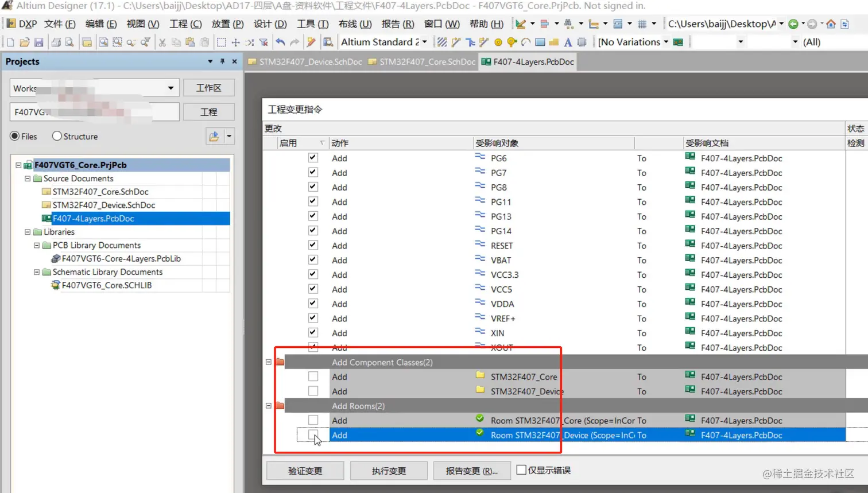This screenshot has width=868, height=493.
Task: Enable the STM32F407_Device component class checkbox
Action: click(x=313, y=391)
